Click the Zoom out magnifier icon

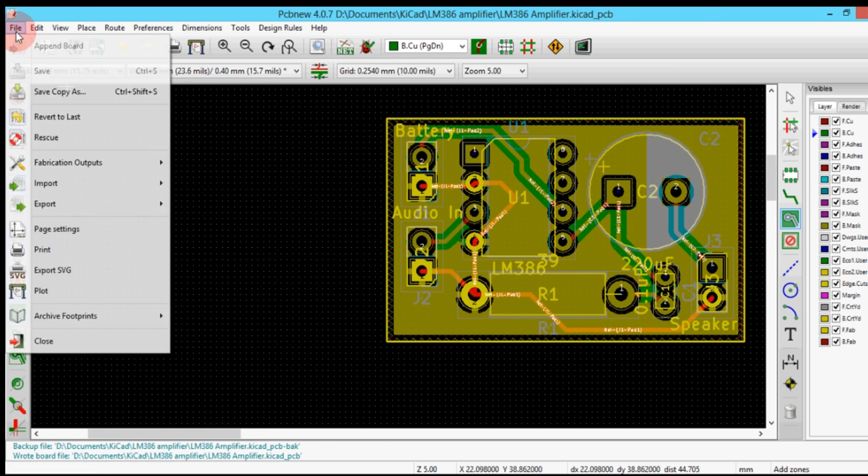pos(246,47)
